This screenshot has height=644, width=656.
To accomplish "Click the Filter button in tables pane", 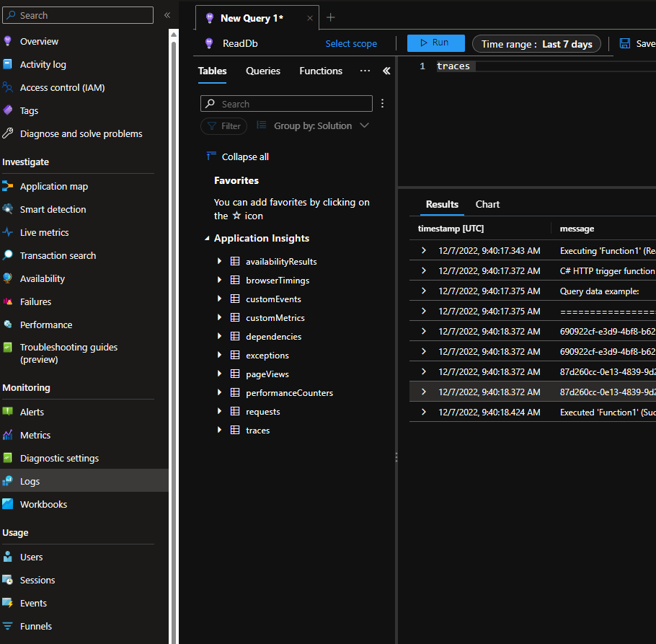I will click(x=223, y=126).
